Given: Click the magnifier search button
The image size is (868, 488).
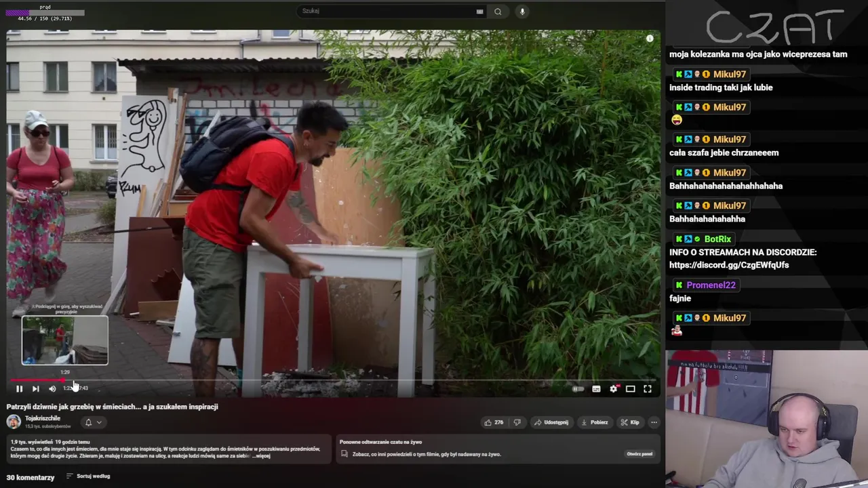Looking at the screenshot, I should click(x=498, y=12).
